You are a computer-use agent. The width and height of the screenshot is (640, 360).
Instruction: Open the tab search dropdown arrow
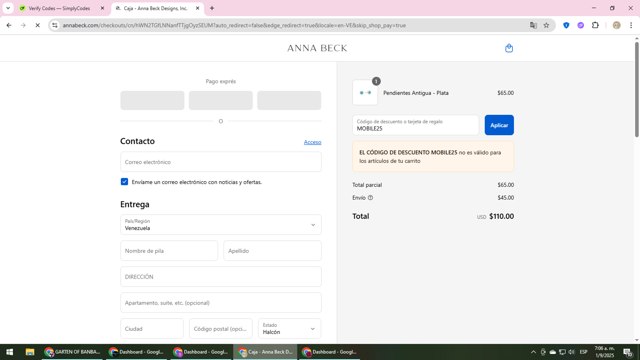click(x=8, y=8)
